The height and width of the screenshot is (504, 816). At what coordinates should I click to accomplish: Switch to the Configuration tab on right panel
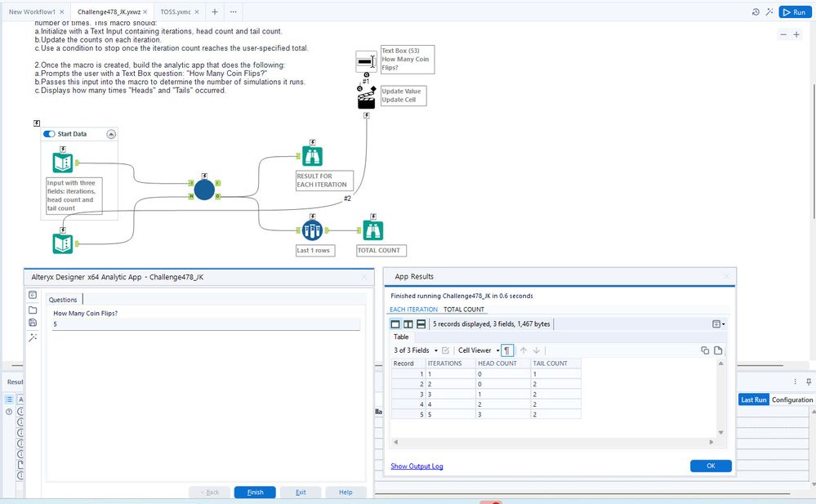tap(792, 400)
